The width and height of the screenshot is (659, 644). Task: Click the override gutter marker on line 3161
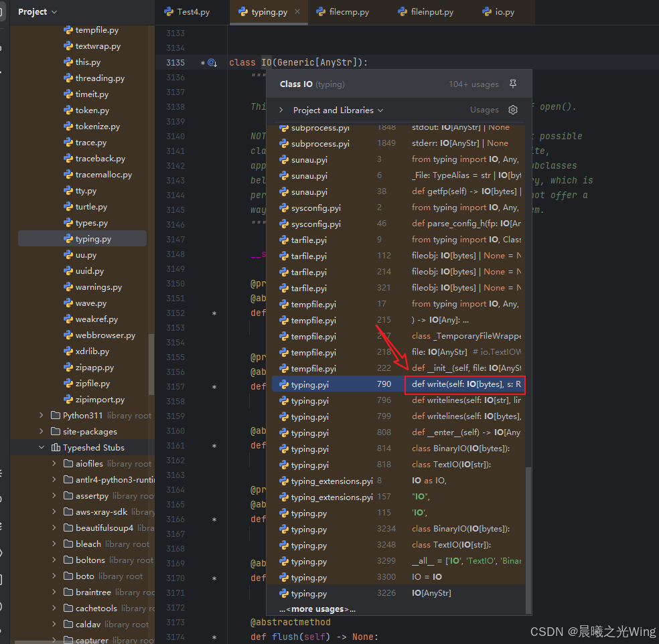214,446
